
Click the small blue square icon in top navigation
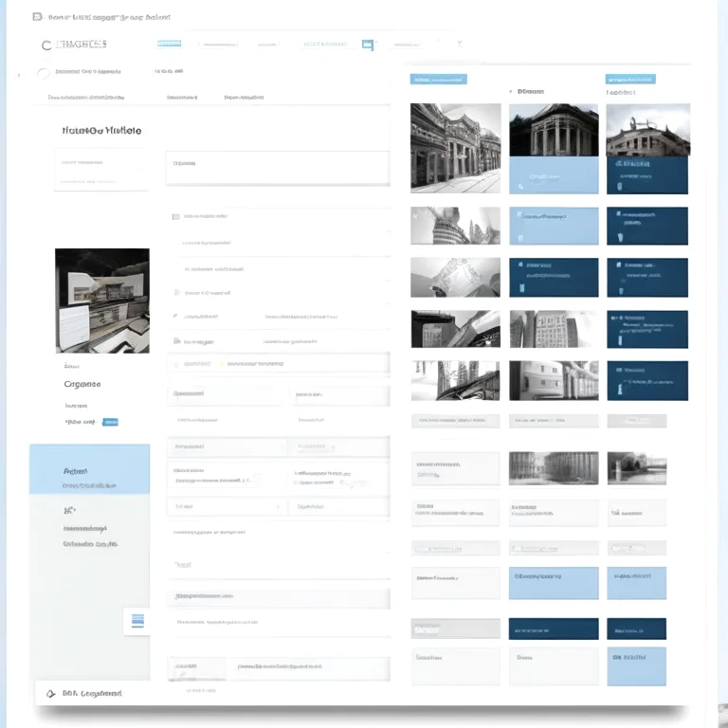coord(367,45)
